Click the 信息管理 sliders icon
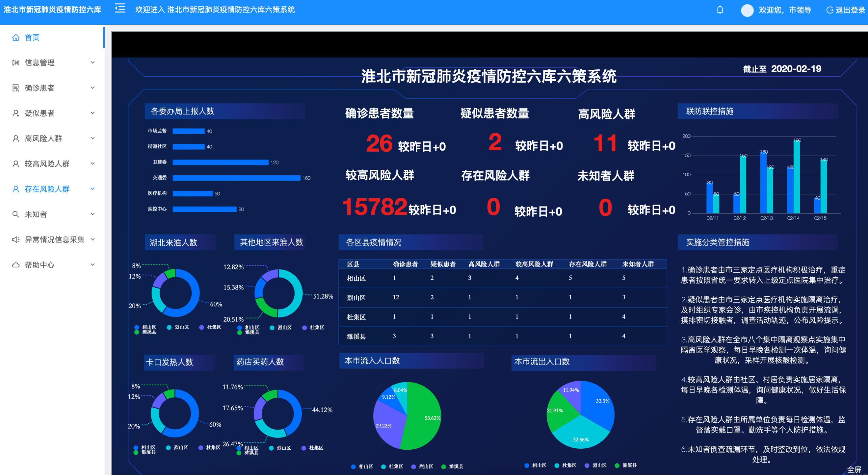This screenshot has width=868, height=475. click(16, 63)
